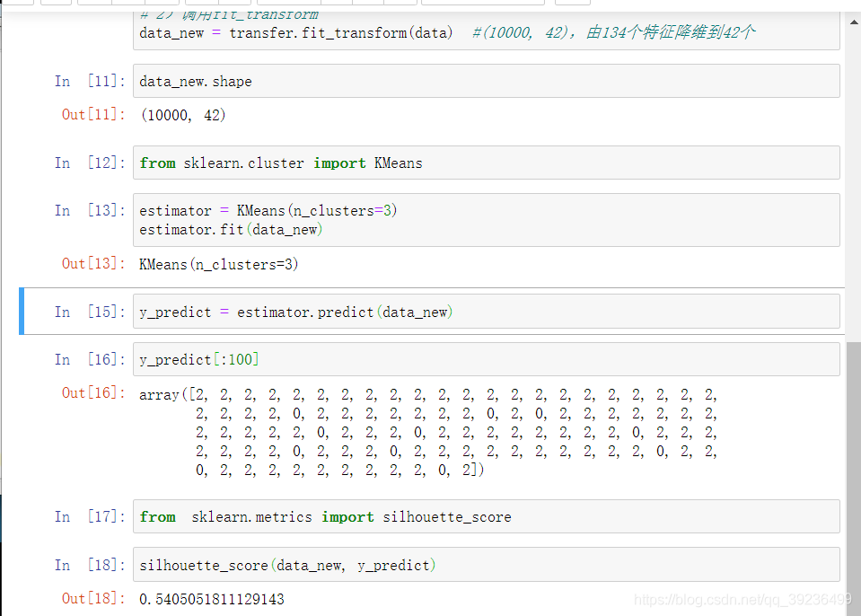Click the silhouette_score(data_new, y_predict) cell

pyautogui.click(x=486, y=565)
